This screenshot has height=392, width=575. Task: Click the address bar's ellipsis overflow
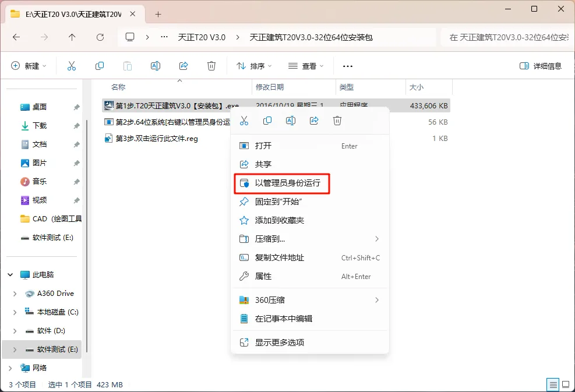click(x=164, y=37)
